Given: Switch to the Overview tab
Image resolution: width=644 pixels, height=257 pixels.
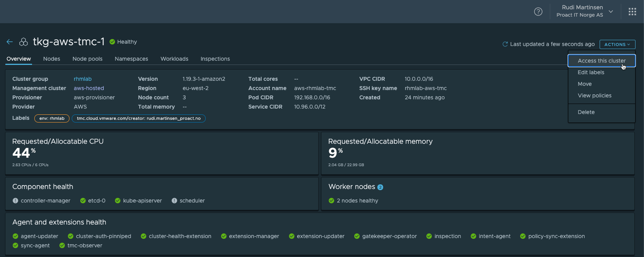Looking at the screenshot, I should pos(19,59).
